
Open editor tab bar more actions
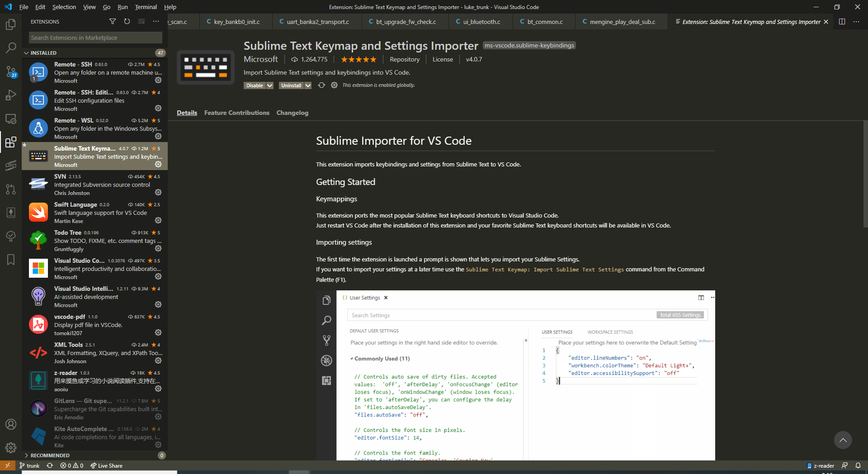click(x=856, y=21)
